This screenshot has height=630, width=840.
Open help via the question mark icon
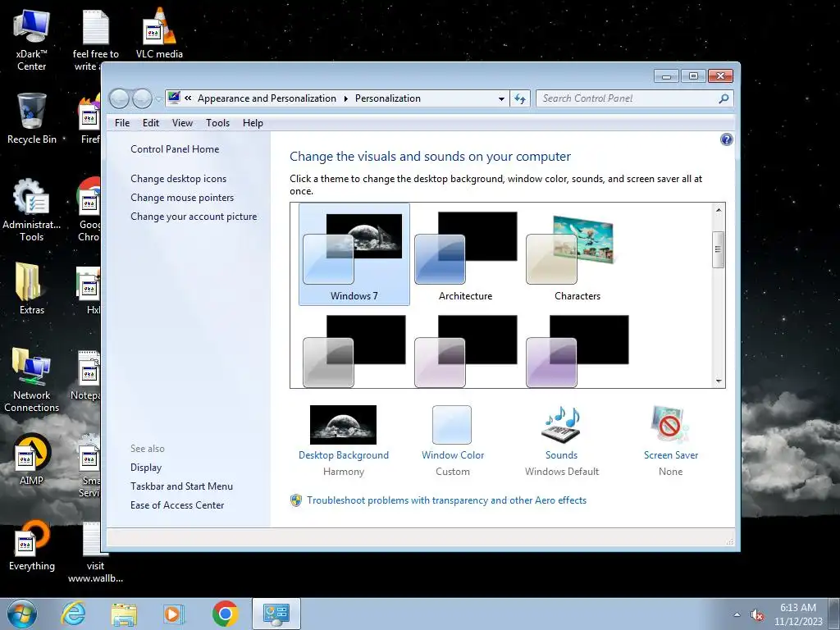pos(726,139)
